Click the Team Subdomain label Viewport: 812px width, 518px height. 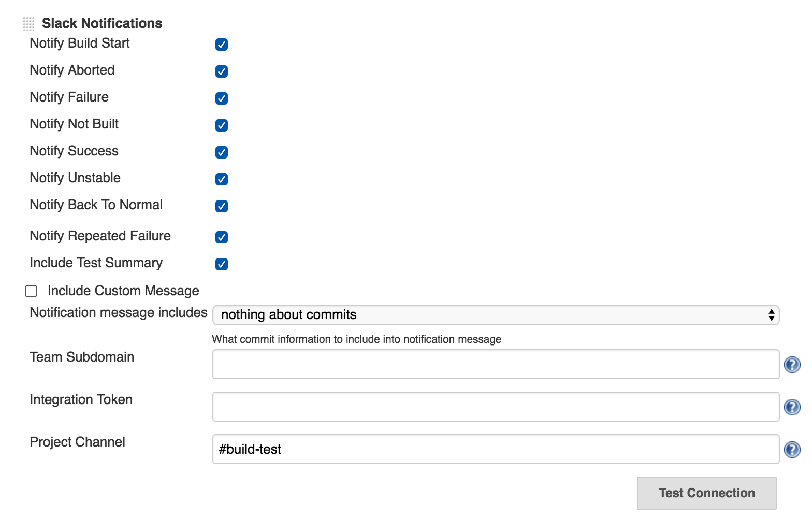(x=82, y=357)
